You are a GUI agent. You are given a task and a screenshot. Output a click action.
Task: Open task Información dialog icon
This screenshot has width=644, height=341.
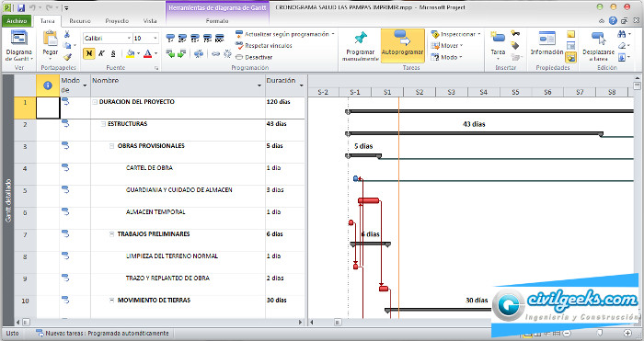[546, 39]
